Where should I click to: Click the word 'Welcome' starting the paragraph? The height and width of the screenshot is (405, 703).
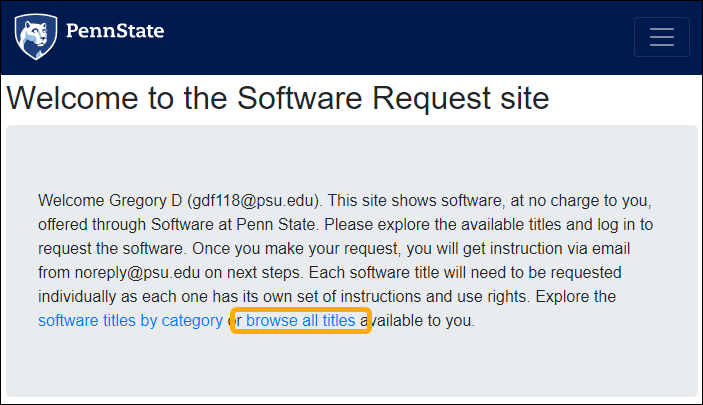[x=68, y=200]
